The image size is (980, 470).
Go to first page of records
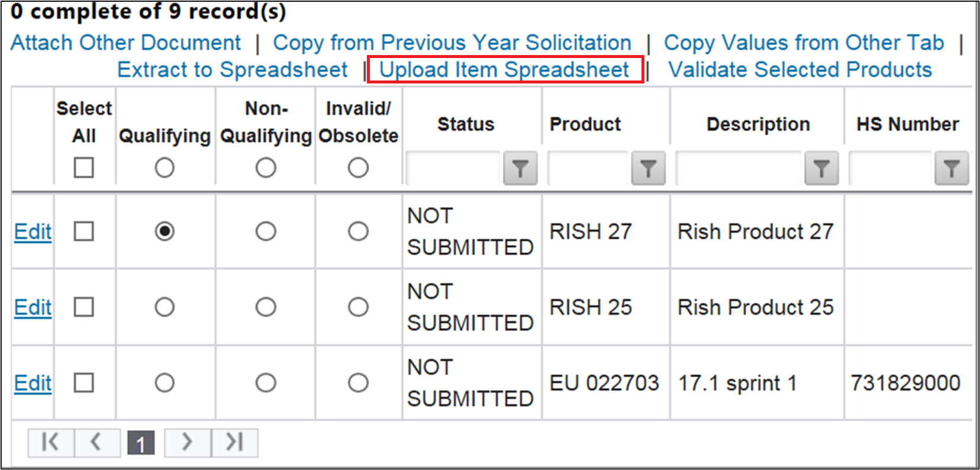pos(51,442)
